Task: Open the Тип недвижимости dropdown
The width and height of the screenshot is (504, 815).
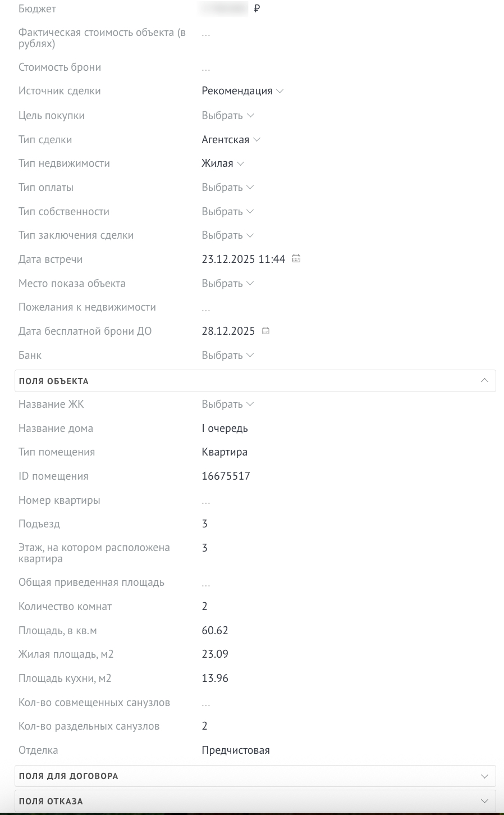Action: (x=223, y=163)
